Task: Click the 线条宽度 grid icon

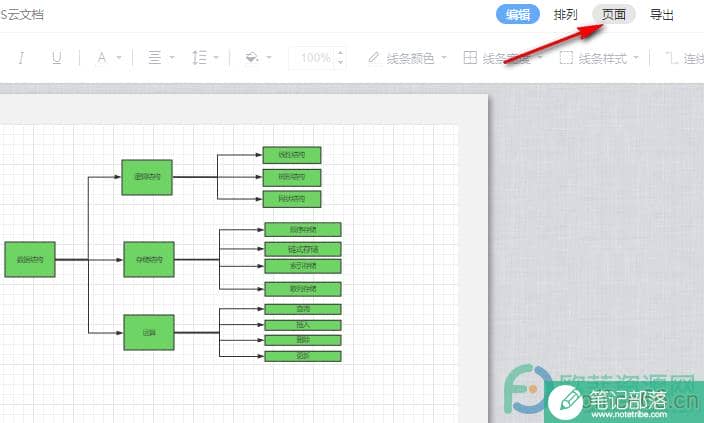Action: point(470,57)
